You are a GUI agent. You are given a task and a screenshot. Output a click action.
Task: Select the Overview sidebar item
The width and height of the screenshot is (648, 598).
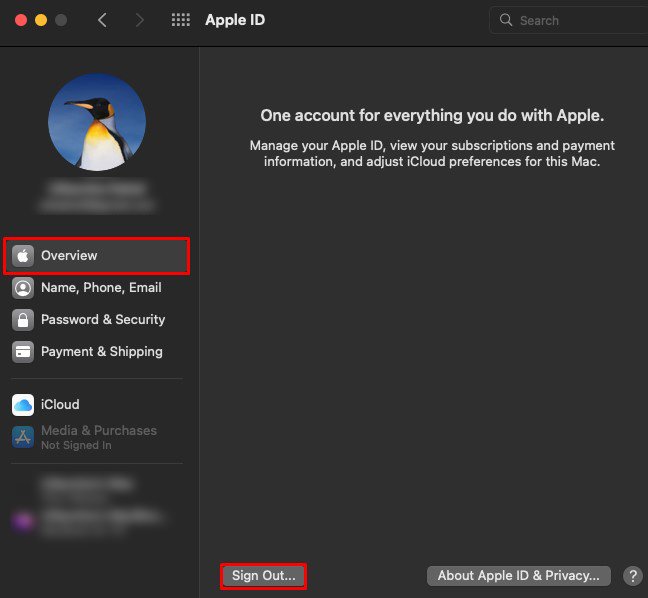tap(97, 256)
